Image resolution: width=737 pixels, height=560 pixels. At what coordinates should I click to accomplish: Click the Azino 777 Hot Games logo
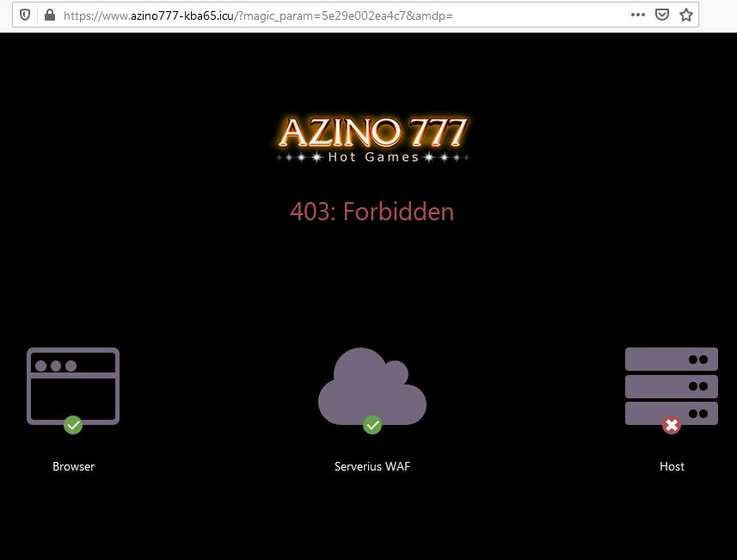point(372,139)
